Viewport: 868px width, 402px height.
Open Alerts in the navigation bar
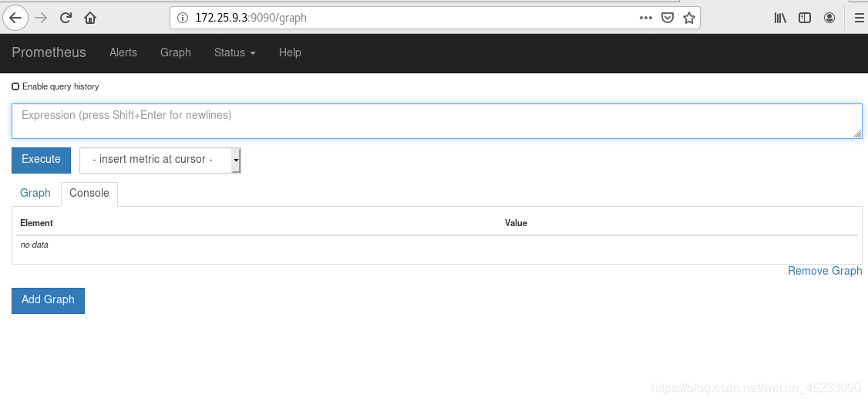coord(123,52)
